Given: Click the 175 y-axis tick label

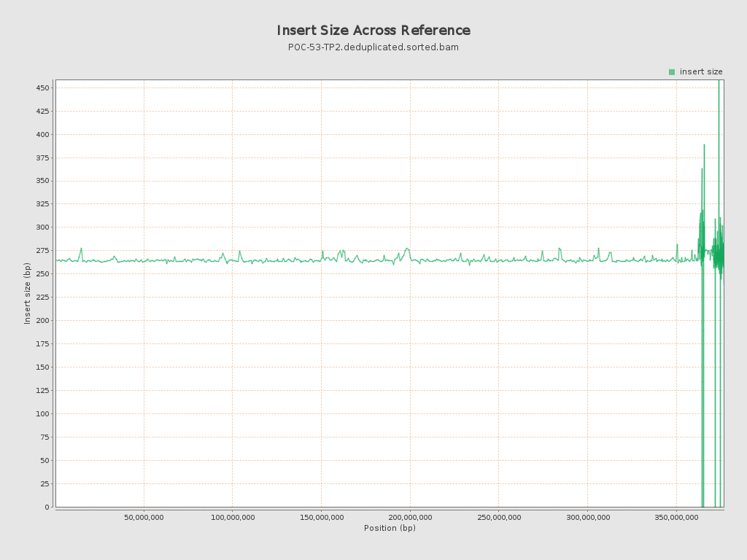Looking at the screenshot, I should click(42, 344).
